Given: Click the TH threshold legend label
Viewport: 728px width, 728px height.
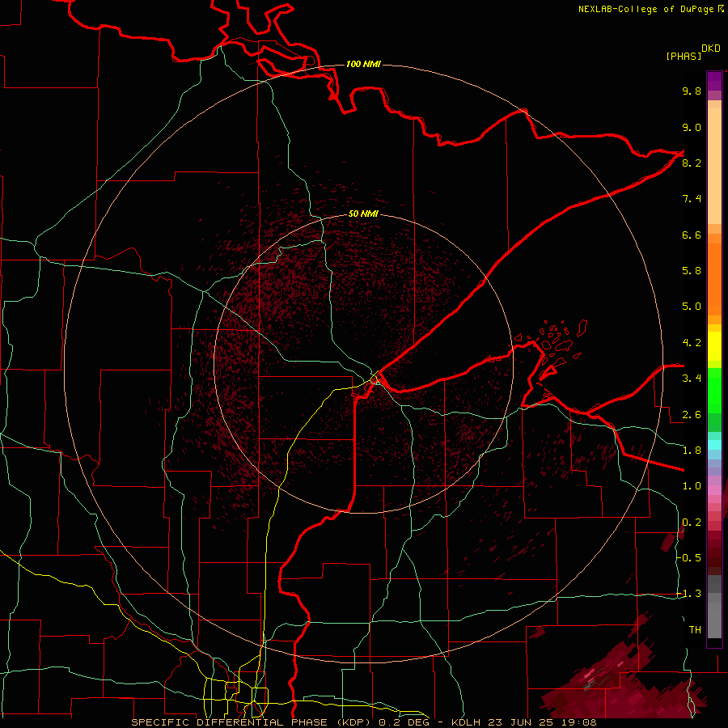Looking at the screenshot, I should (x=695, y=630).
